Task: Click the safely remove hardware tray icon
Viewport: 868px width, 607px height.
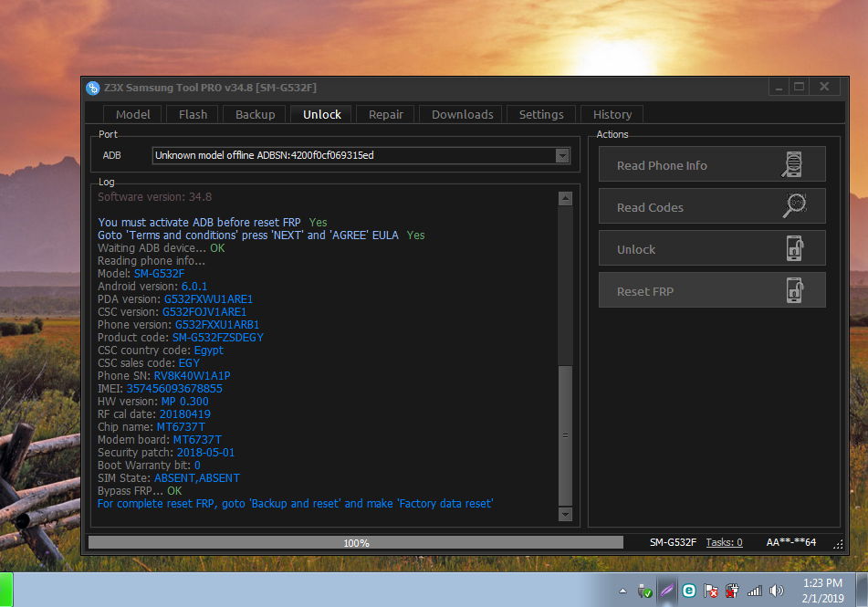Action: pyautogui.click(x=645, y=591)
